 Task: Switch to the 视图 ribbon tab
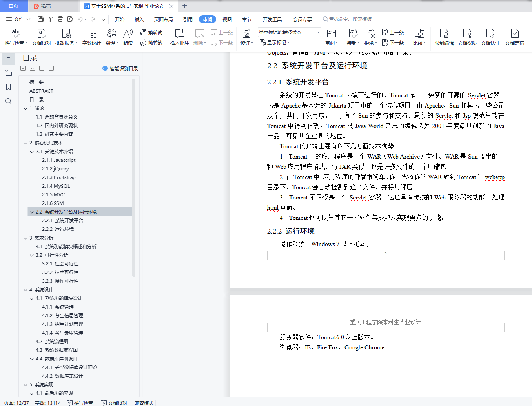[227, 19]
